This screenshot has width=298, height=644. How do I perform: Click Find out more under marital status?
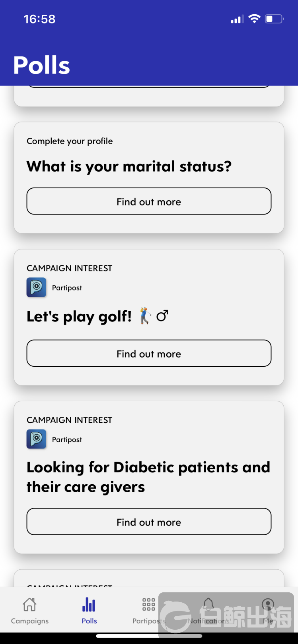[149, 201]
